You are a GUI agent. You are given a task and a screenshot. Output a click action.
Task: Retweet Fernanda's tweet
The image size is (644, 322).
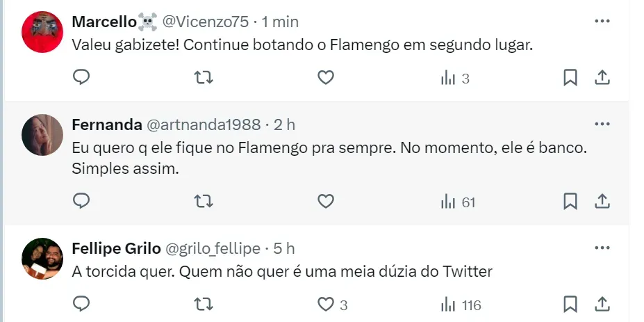click(204, 202)
